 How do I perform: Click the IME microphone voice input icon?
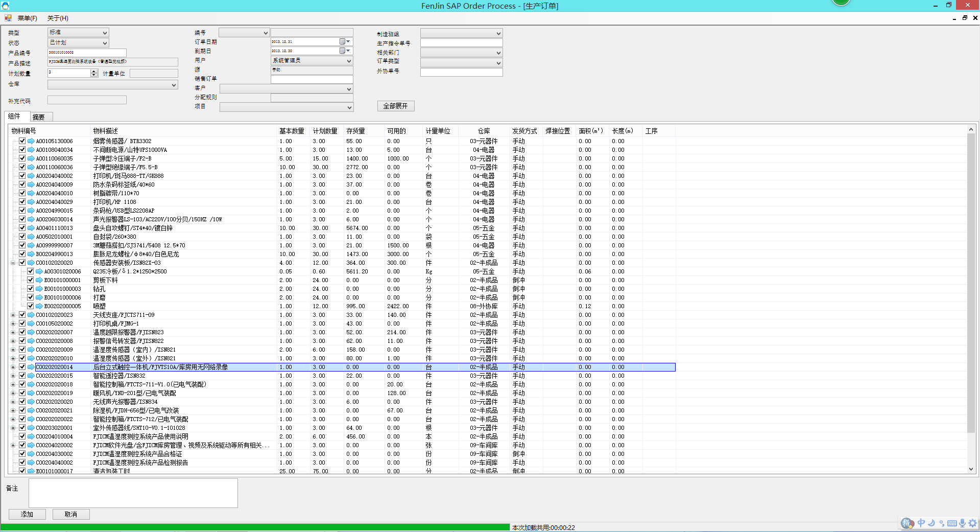tap(962, 523)
